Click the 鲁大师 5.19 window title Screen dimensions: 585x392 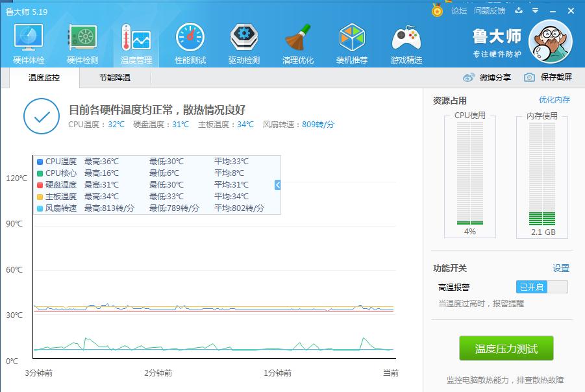(27, 12)
